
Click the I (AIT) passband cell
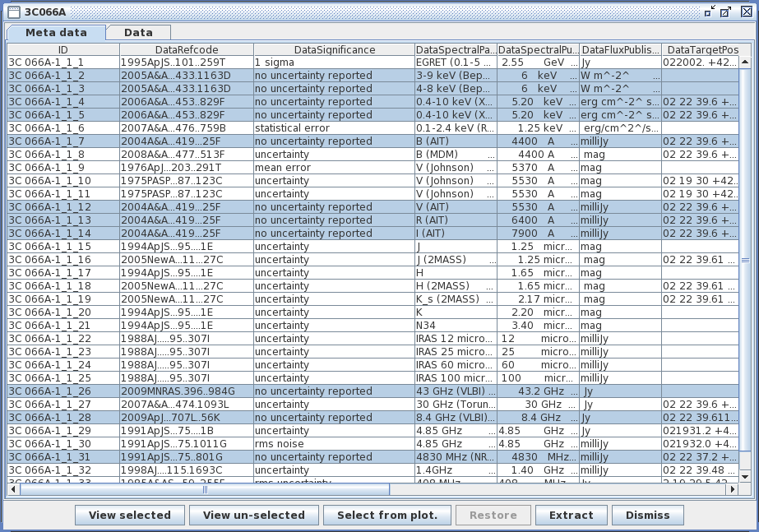456,234
